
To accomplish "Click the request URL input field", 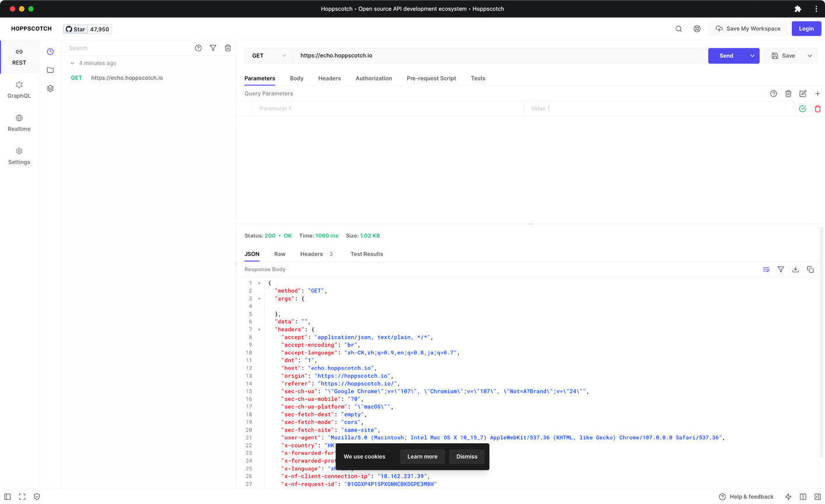I will click(499, 56).
